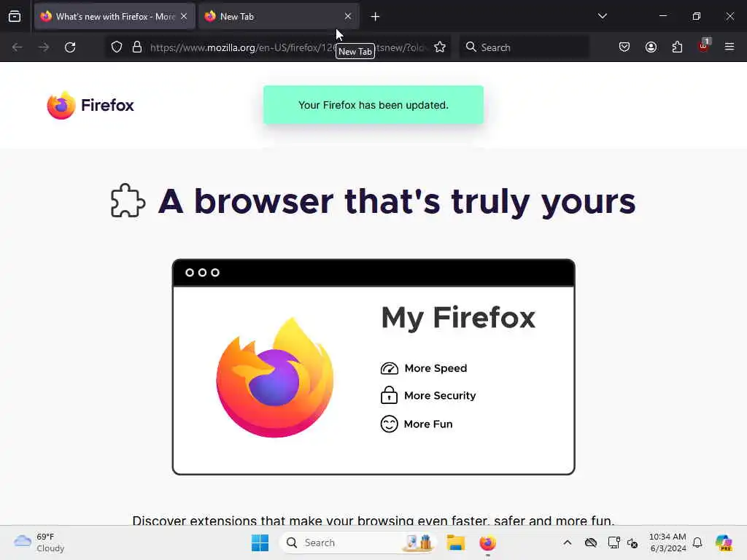
Task: Click the toolbar Search box
Action: pos(524,47)
